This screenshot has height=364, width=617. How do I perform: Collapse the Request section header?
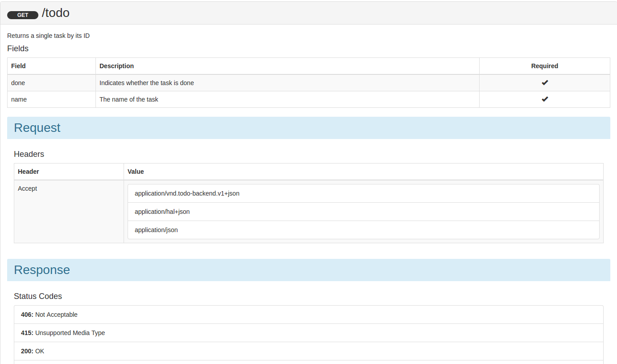[308, 128]
